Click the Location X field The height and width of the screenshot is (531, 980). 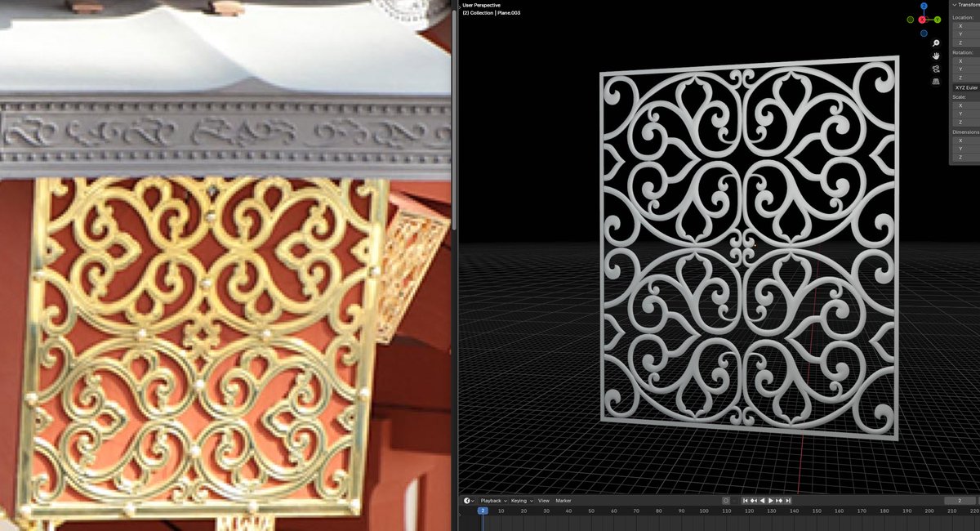tap(966, 26)
